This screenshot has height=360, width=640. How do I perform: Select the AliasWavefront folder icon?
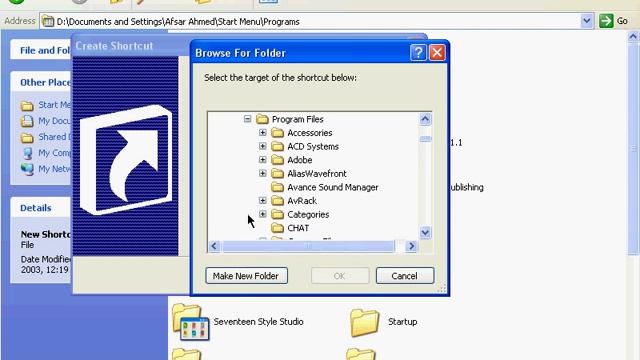(x=278, y=173)
